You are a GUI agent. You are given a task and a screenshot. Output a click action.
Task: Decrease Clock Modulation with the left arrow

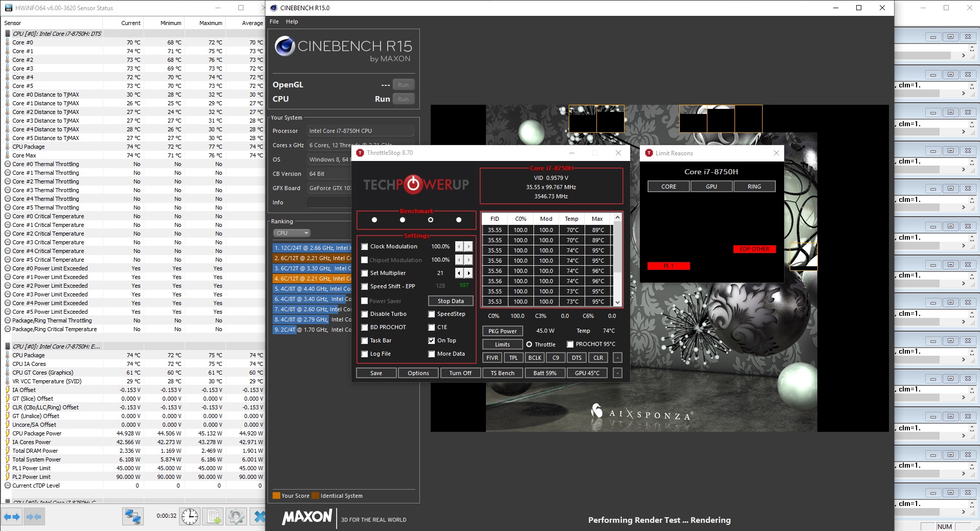coord(459,246)
